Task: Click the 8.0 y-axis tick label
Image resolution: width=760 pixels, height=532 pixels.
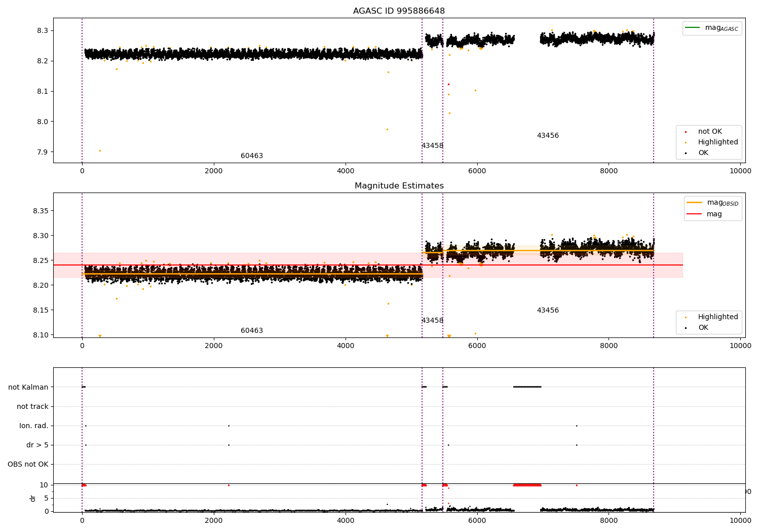Action: [x=43, y=122]
